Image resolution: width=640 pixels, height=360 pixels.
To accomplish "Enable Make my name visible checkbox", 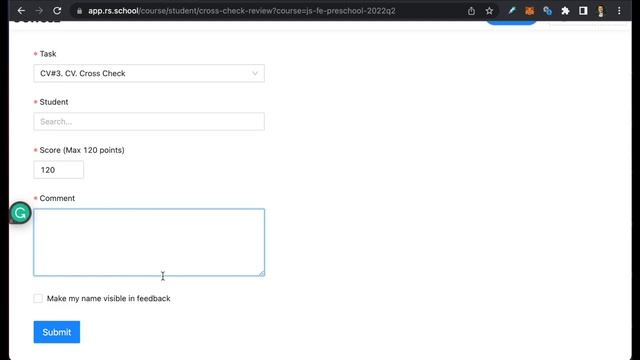I will pos(38,298).
